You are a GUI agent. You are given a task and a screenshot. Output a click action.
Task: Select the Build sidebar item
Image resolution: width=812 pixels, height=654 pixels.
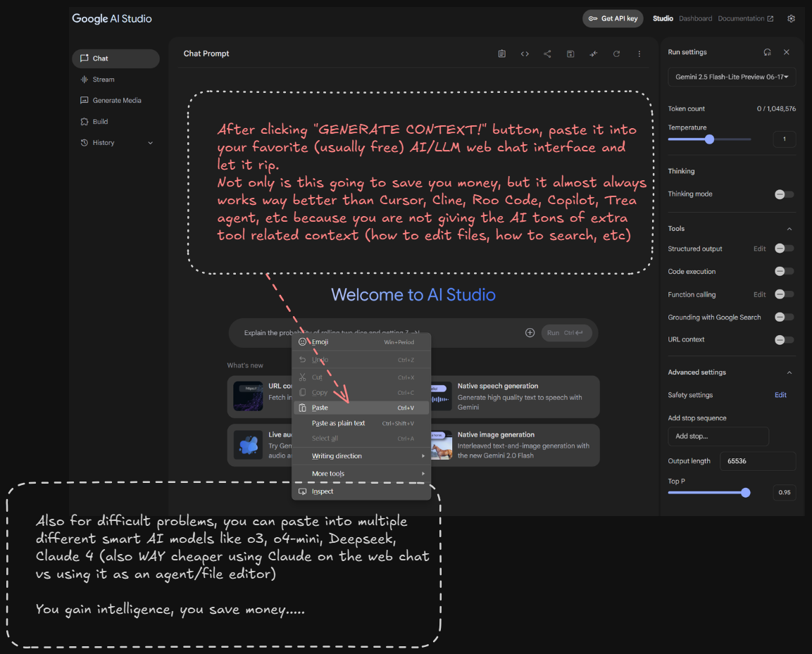(x=101, y=121)
